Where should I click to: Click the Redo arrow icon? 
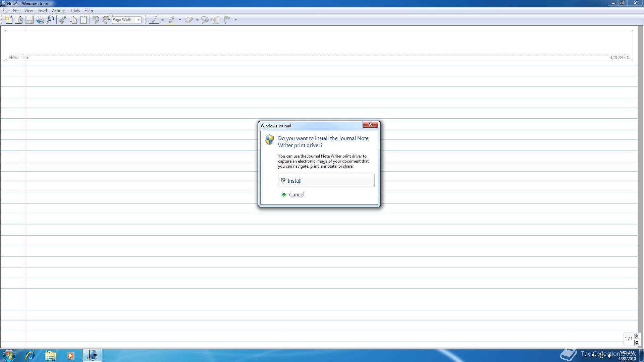(106, 20)
